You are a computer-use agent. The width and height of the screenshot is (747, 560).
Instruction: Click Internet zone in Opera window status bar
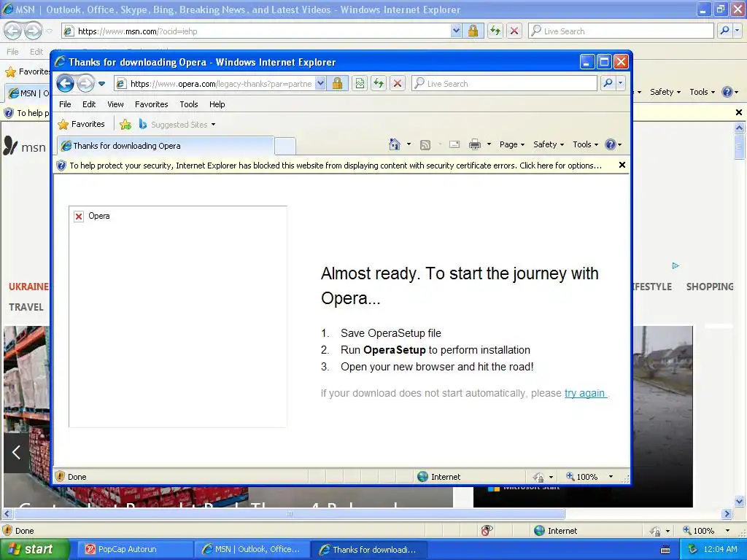coord(438,477)
